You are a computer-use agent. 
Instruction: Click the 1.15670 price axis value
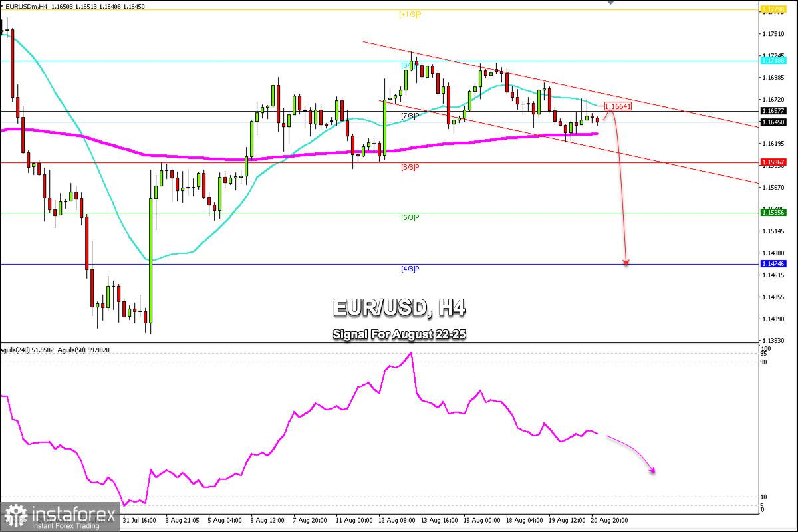(x=772, y=188)
